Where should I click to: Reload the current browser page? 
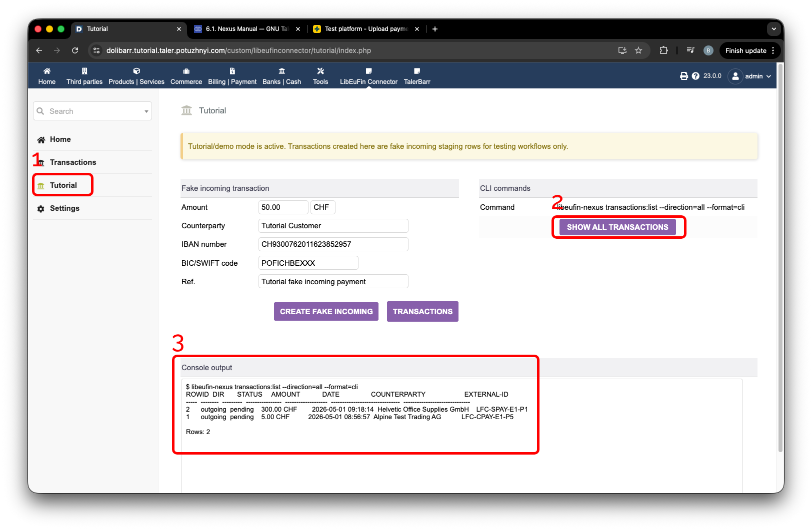click(75, 50)
